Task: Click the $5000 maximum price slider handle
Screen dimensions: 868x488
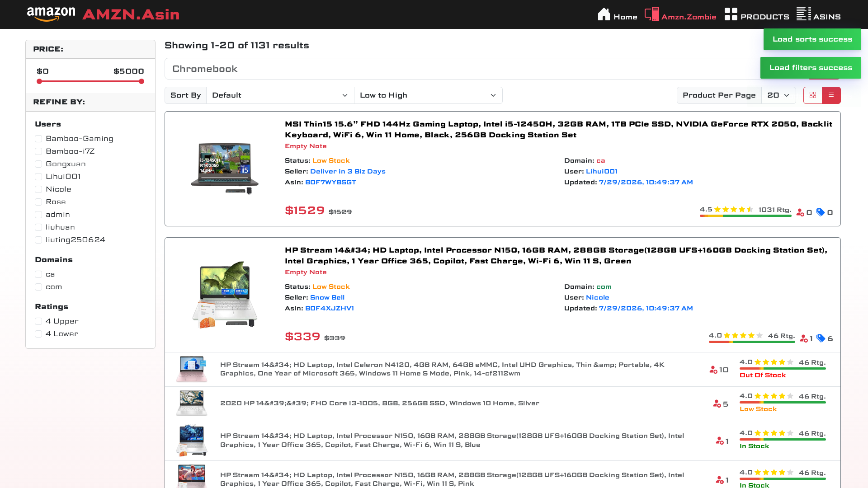Action: coord(142,81)
